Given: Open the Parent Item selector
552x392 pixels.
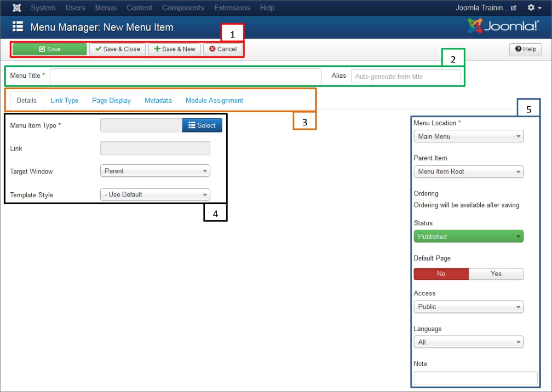Looking at the screenshot, I should [468, 172].
